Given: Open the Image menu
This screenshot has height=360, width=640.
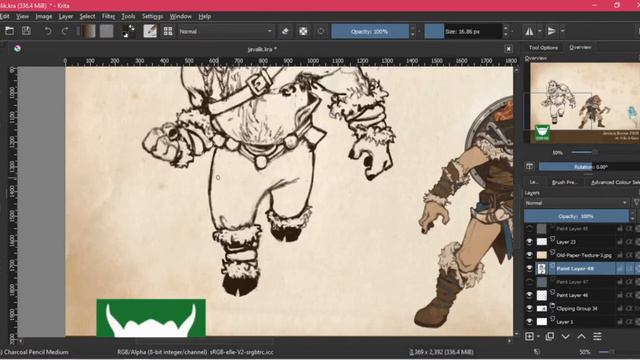Looking at the screenshot, I should pos(44,16).
